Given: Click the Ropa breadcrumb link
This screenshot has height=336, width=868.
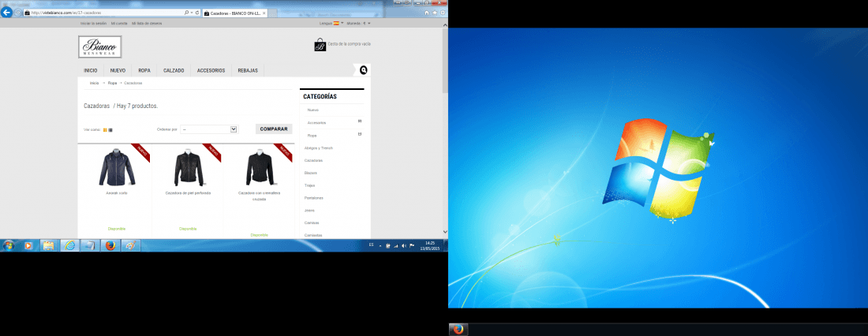Looking at the screenshot, I should (112, 83).
